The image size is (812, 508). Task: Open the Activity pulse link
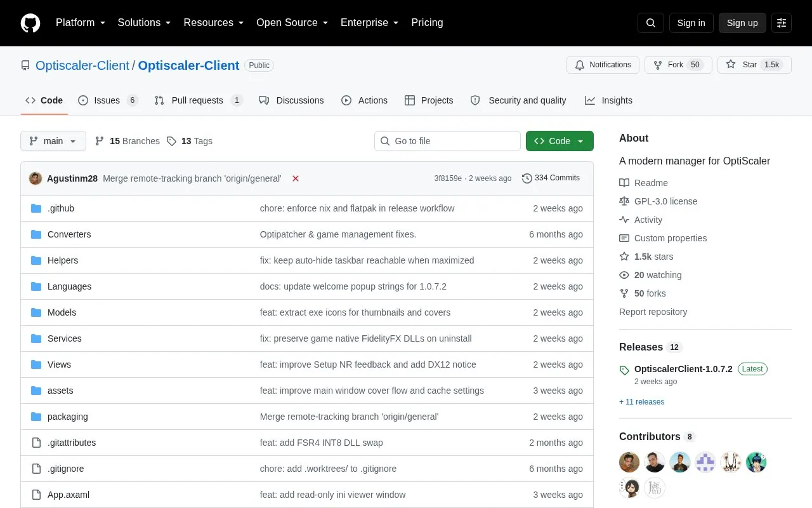tap(641, 220)
